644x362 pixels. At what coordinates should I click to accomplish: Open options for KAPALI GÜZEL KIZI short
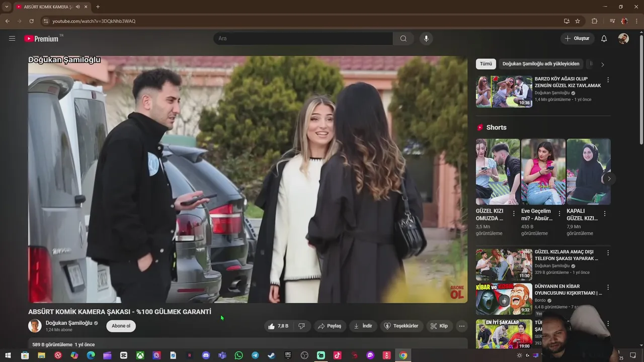point(605,214)
